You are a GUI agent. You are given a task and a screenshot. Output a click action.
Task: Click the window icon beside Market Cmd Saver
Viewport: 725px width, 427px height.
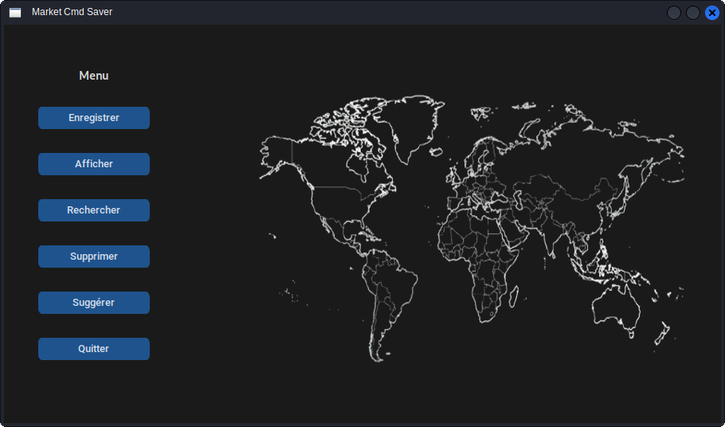pos(15,12)
